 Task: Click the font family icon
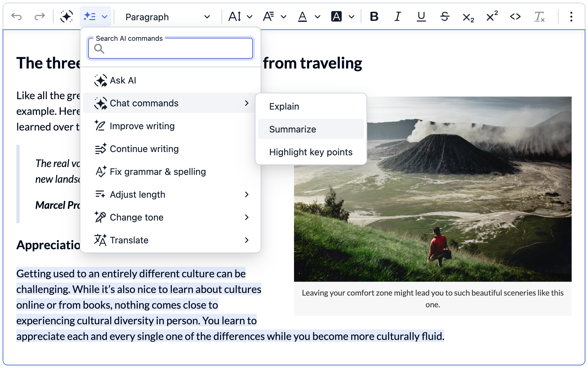pyautogui.click(x=269, y=16)
